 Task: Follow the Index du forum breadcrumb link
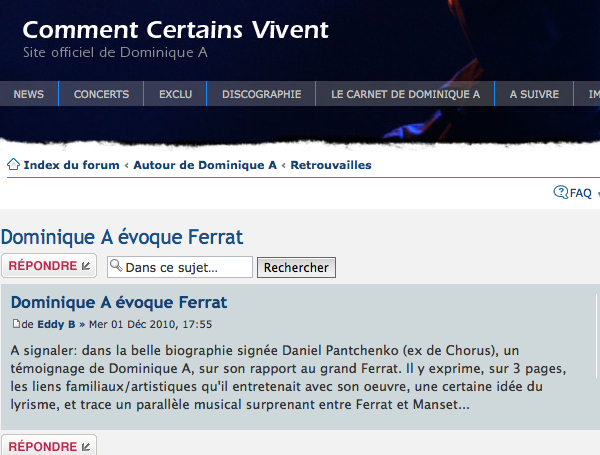72,165
